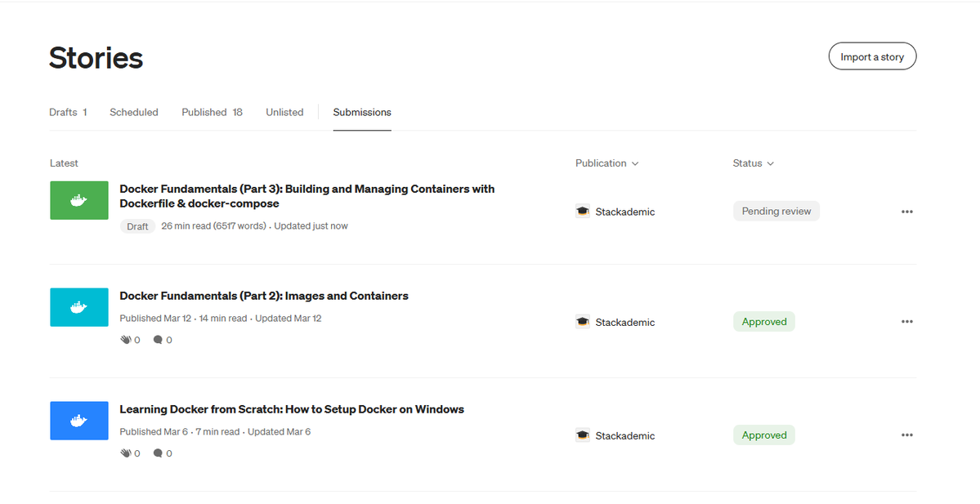The image size is (980, 504).
Task: Click clap icon on Learning Docker from Scratch
Action: point(126,453)
